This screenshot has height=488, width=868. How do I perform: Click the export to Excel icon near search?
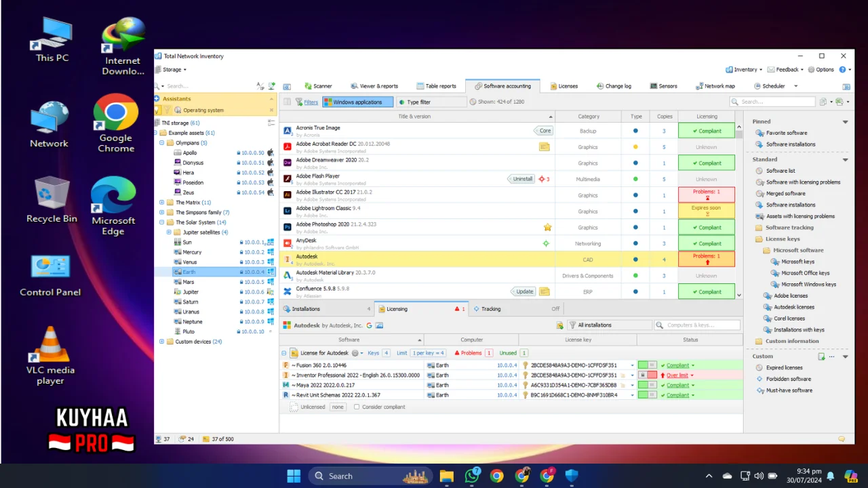(840, 102)
